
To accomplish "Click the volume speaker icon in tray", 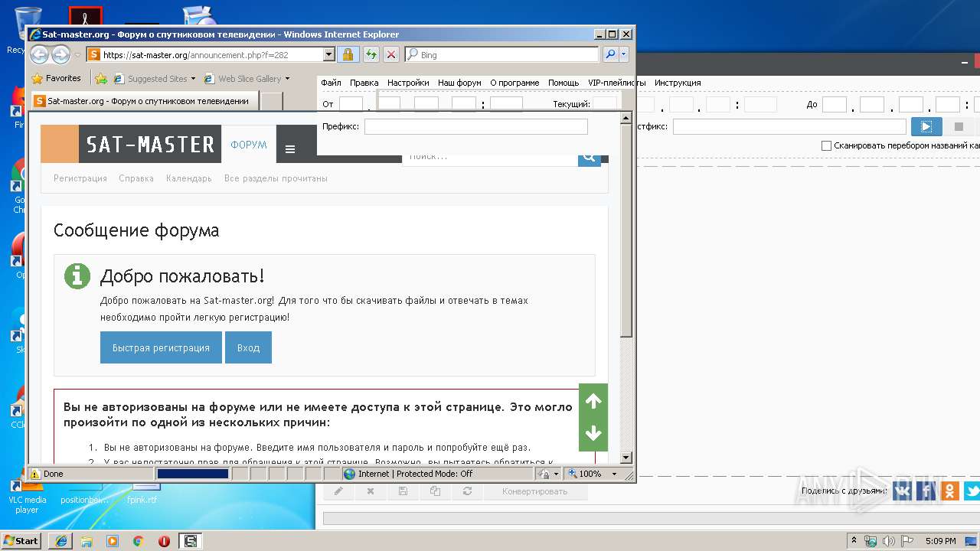I will click(x=889, y=541).
